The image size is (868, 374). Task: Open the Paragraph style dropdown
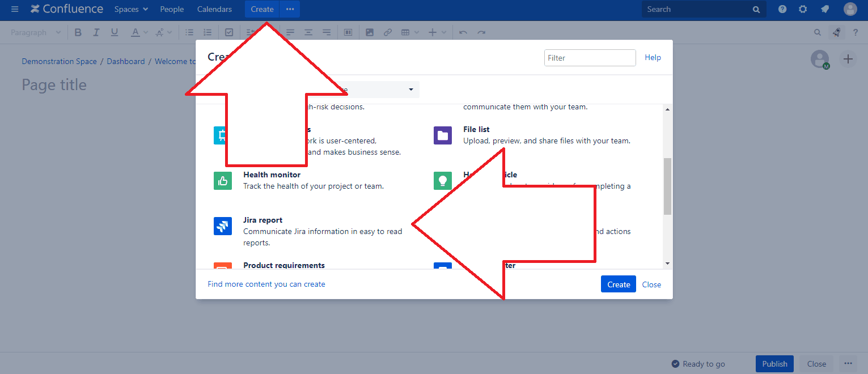35,32
